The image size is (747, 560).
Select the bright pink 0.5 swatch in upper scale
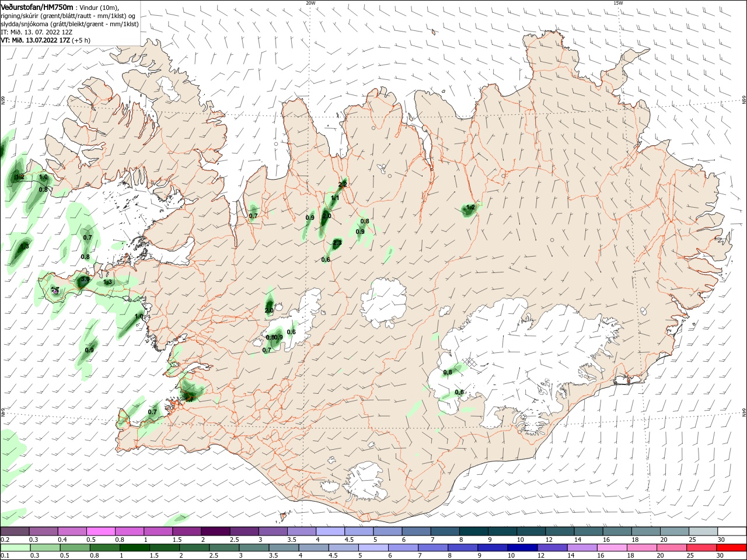click(100, 531)
